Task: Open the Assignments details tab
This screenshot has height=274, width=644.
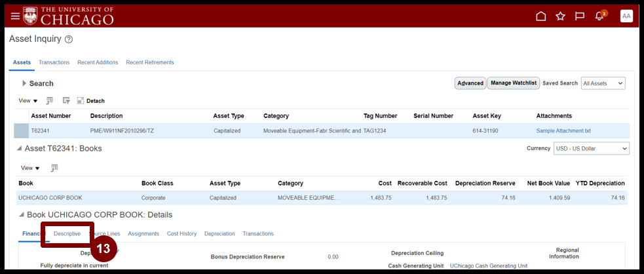Action: click(143, 233)
